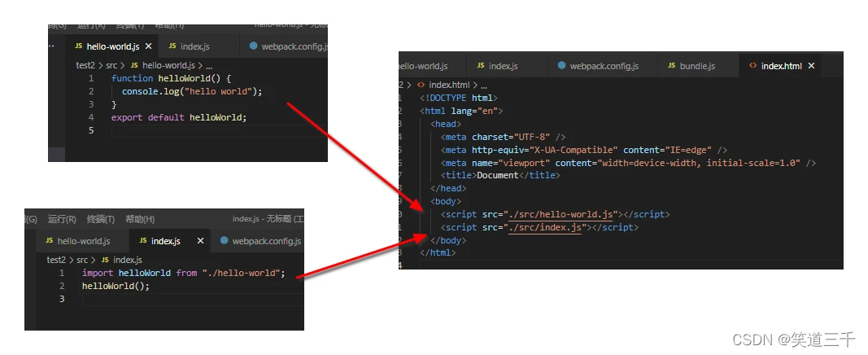Open hello-world.js tab in bottom-left window

(84, 241)
